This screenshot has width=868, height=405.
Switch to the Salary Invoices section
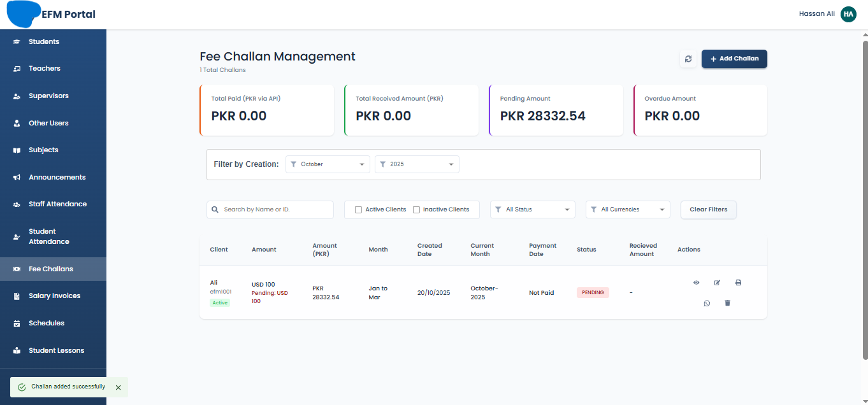(53, 295)
